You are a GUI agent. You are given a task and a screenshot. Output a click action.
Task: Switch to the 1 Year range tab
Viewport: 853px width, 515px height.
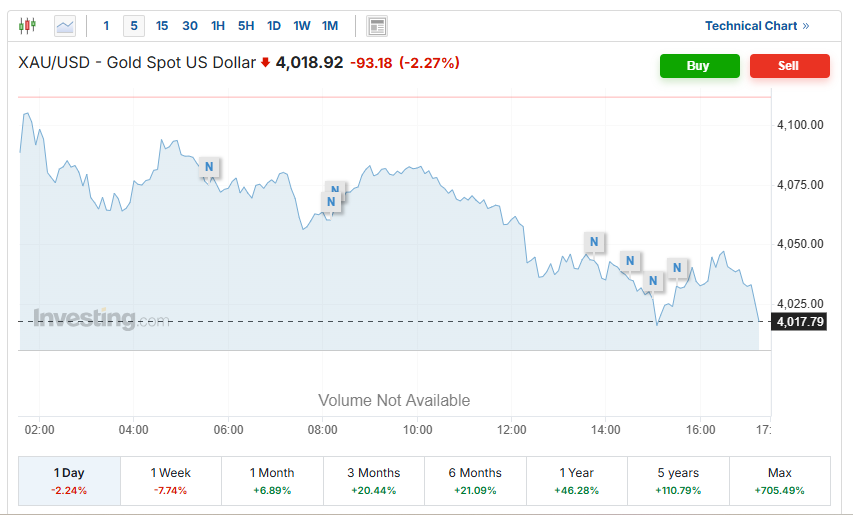pos(576,480)
